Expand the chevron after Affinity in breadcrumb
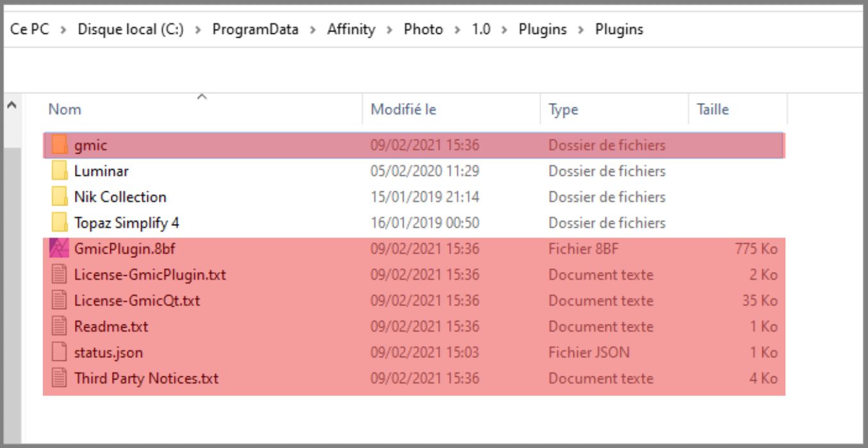Viewport: 868px width, 448px height. coord(389,30)
